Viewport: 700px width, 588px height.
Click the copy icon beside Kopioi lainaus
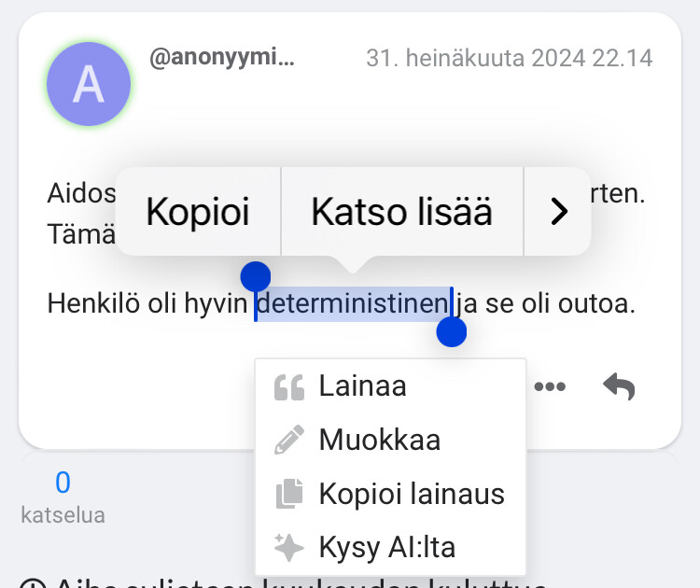289,494
